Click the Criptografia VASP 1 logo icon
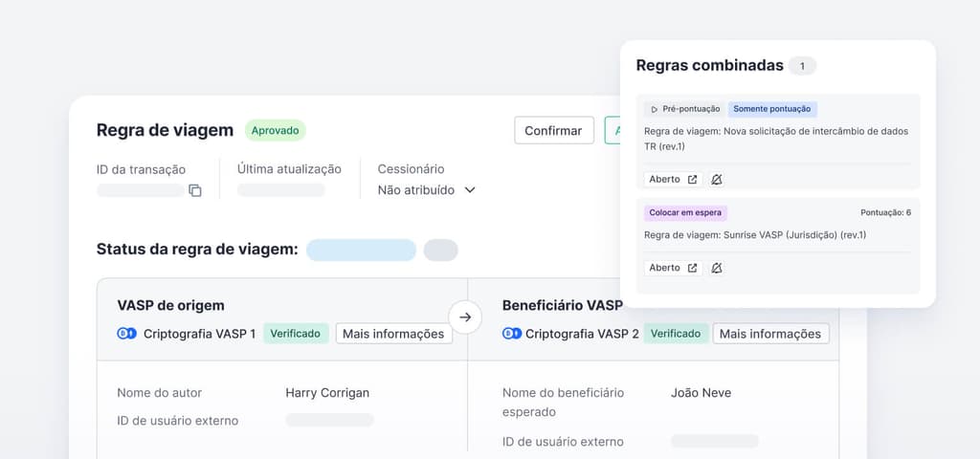980x459 pixels. [x=126, y=334]
